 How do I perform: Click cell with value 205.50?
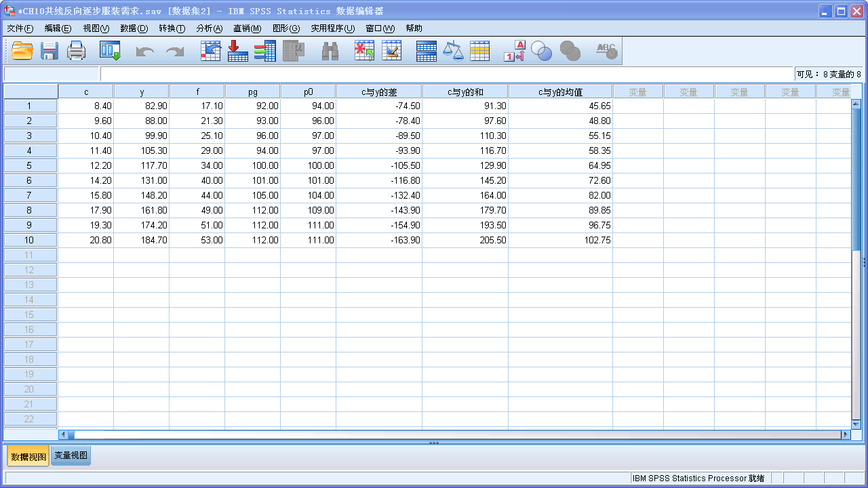click(465, 240)
